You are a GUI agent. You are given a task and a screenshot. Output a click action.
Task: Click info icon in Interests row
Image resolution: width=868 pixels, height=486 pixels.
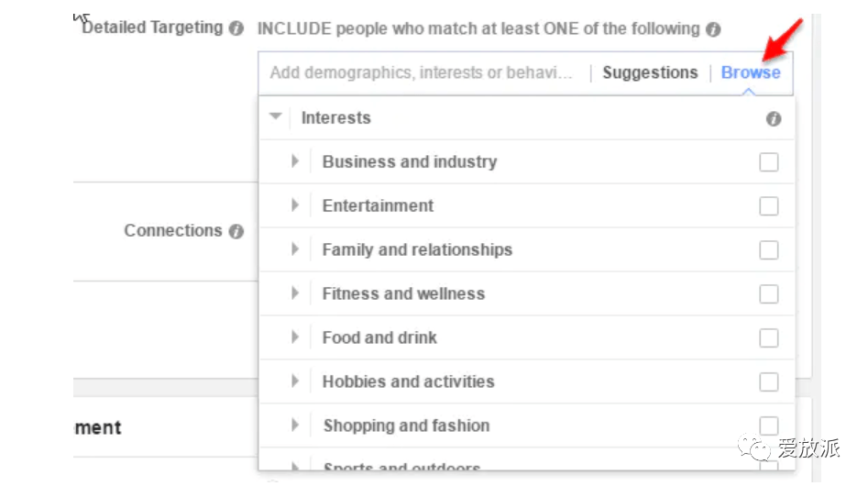tap(774, 118)
